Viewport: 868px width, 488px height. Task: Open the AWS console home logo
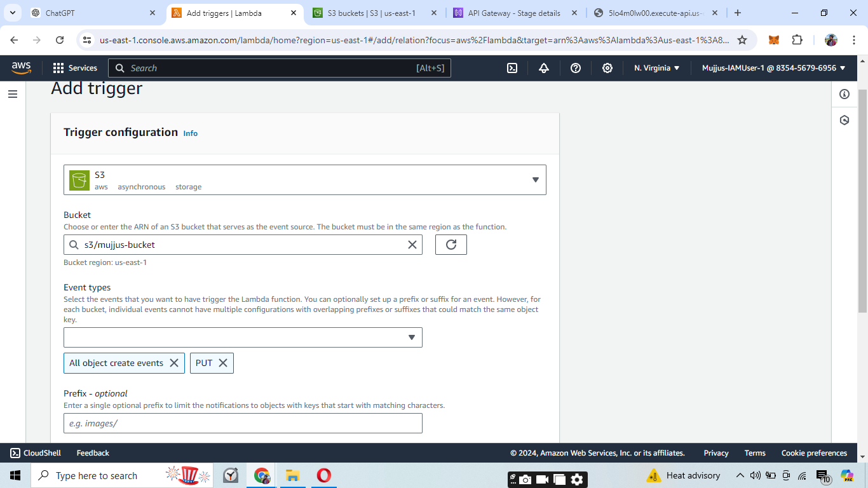(x=21, y=68)
